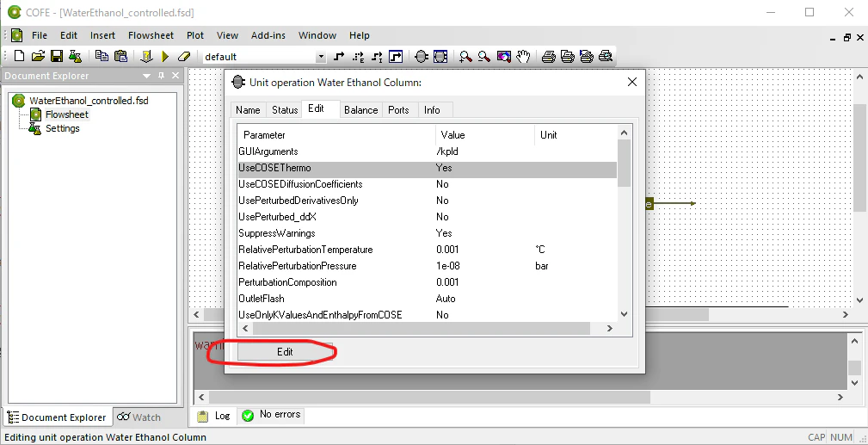
Task: Toggle the highlighted stream drawing mode icon
Action: [395, 57]
